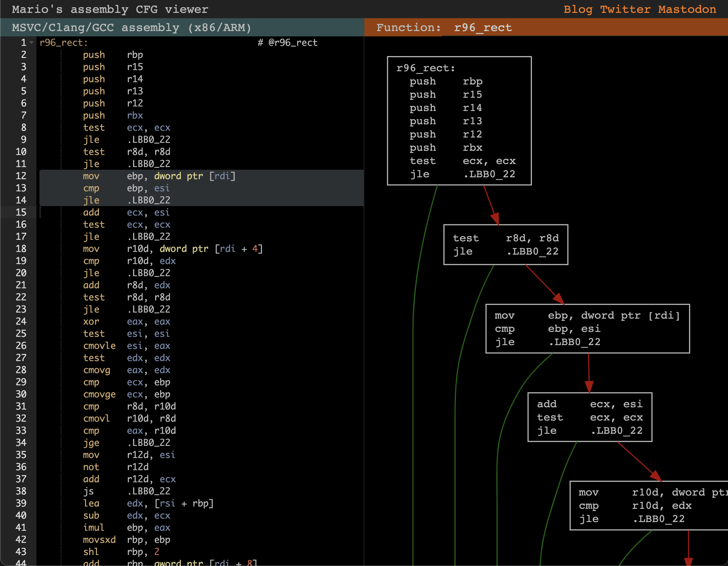The height and width of the screenshot is (566, 728).
Task: Open the Twitter link
Action: pyautogui.click(x=625, y=9)
